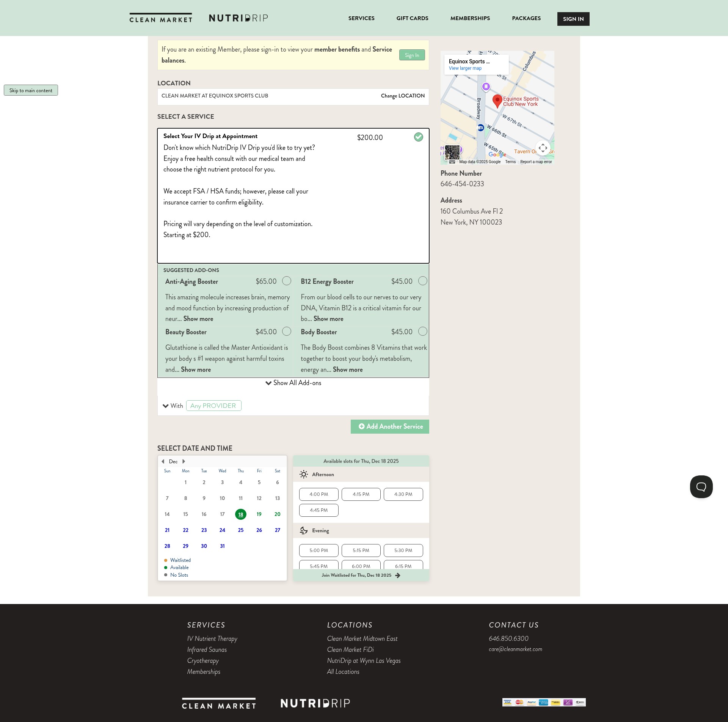Show more of Body Booster description
Screen dimensions: 728x722
[x=348, y=370]
